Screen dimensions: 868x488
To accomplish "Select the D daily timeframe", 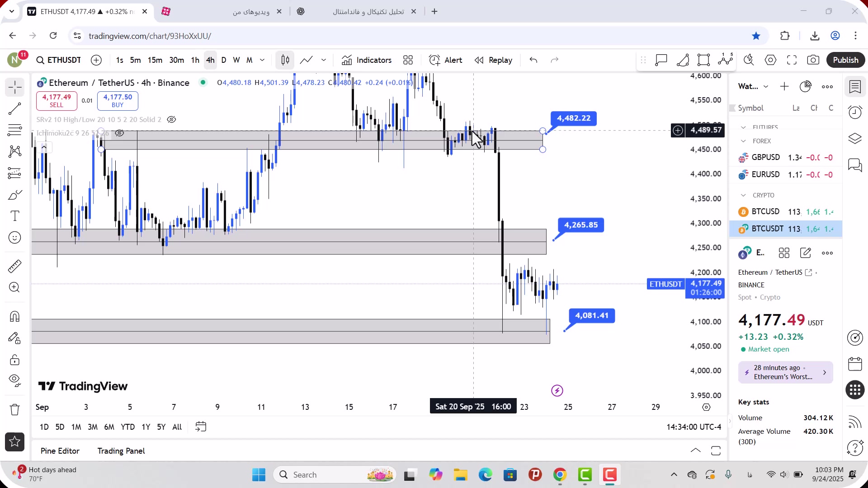I will point(224,60).
